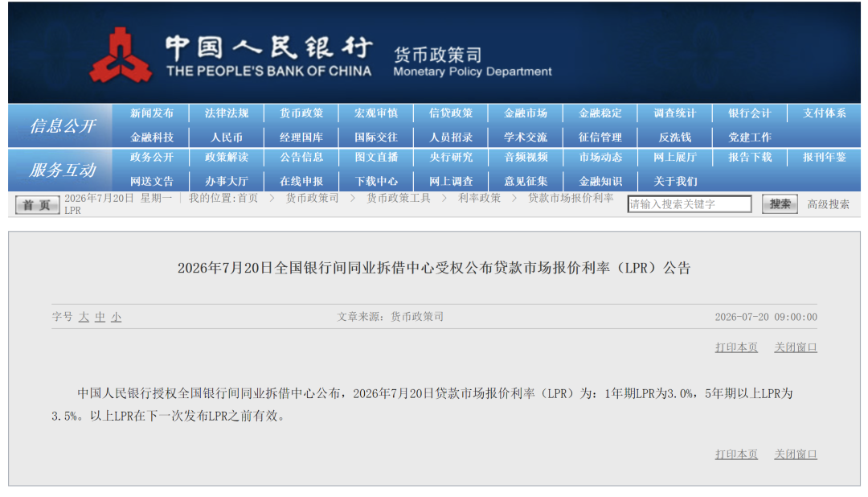
Task: Focus the search keyword input field
Action: [690, 204]
